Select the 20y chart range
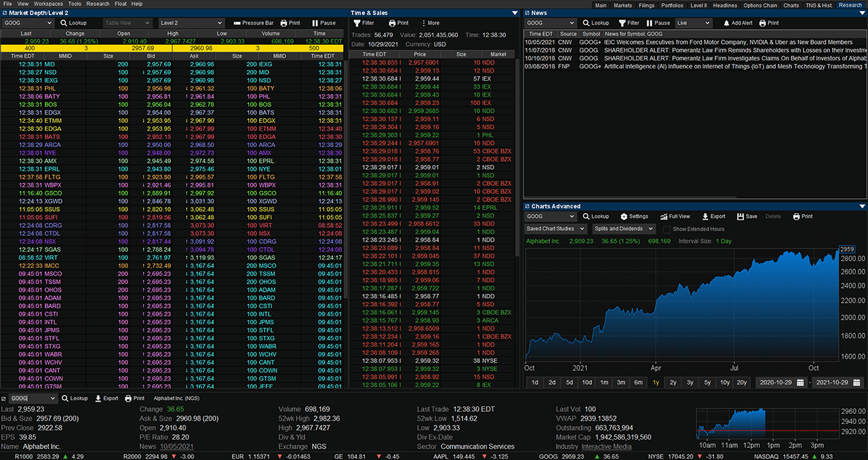Viewport: 868px width, 460px height. pos(742,383)
